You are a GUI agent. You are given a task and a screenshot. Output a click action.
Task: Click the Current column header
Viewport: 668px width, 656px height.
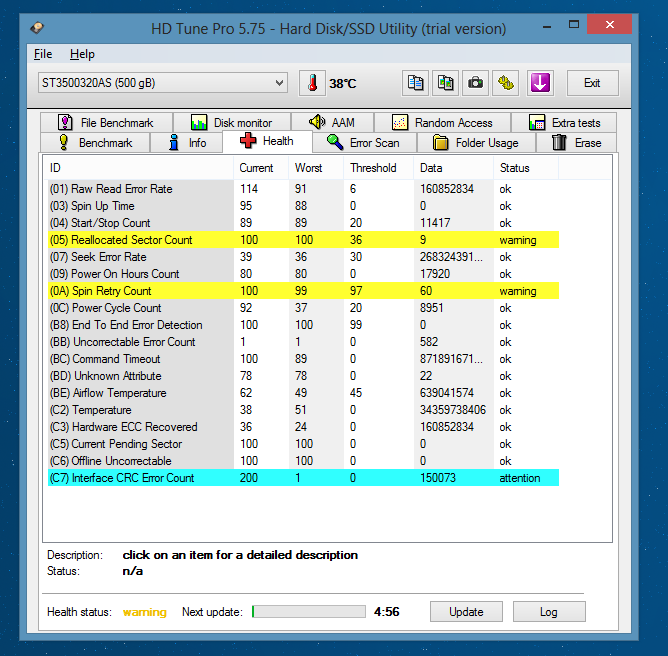[261, 168]
